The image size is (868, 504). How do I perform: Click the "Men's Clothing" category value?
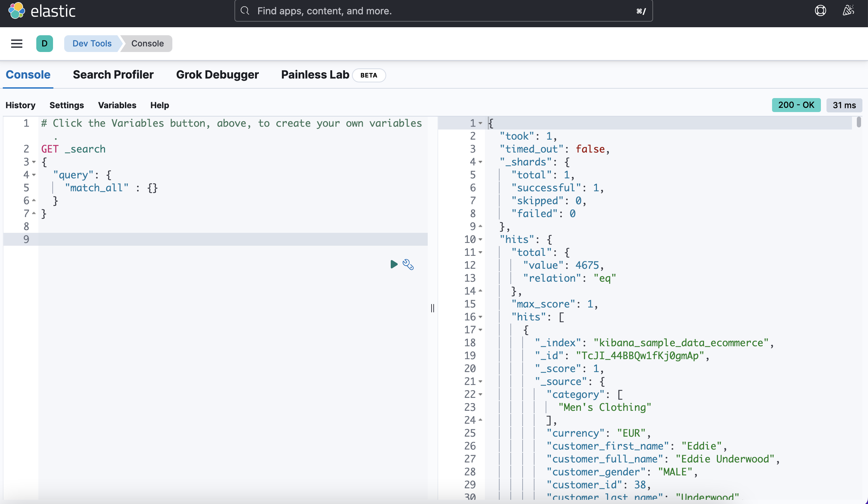click(x=605, y=407)
